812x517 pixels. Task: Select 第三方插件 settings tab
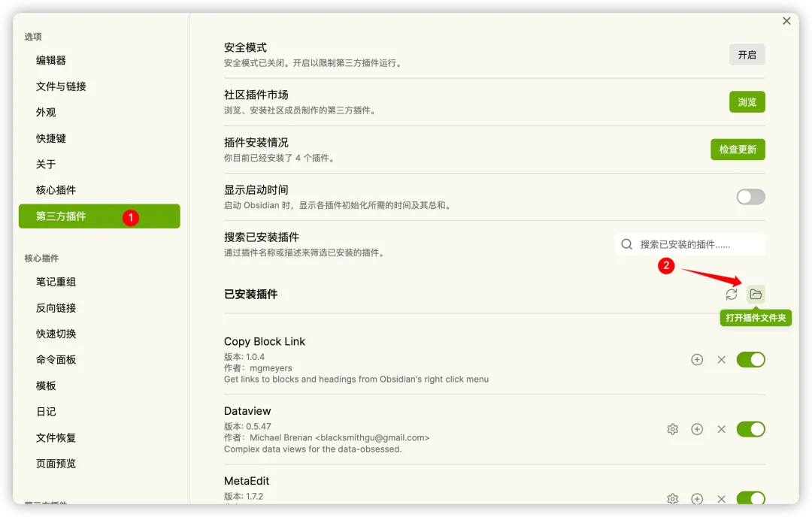point(99,216)
